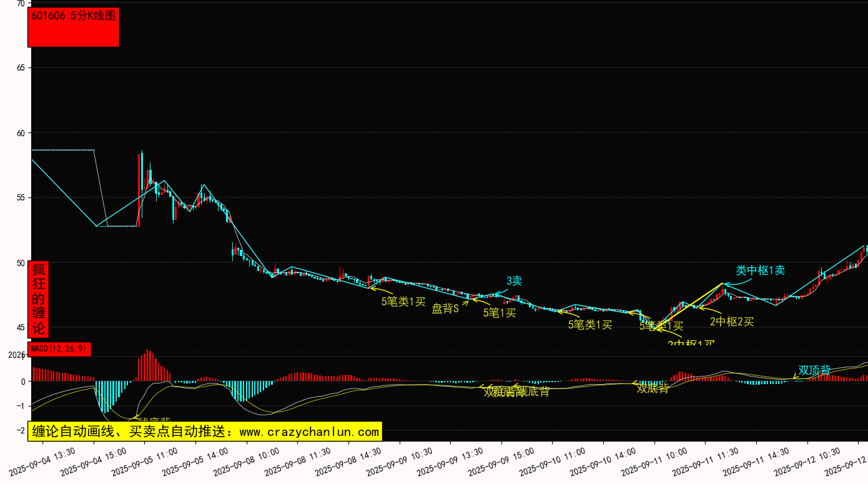This screenshot has height=484, width=868.
Task: Click the 2025-09-10 11:00 time label
Action: (x=552, y=461)
